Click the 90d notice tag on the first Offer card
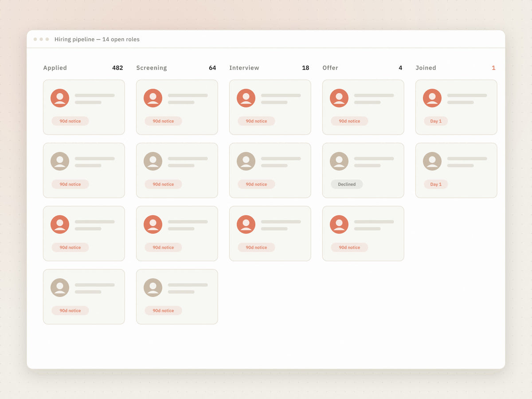The image size is (532, 399). 349,121
